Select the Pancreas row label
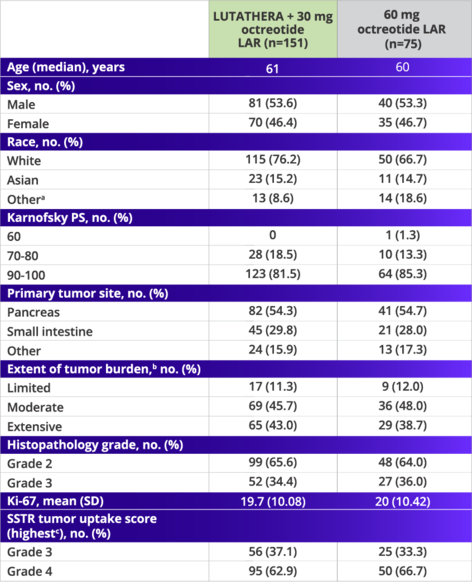Image resolution: width=472 pixels, height=582 pixels. point(33,313)
